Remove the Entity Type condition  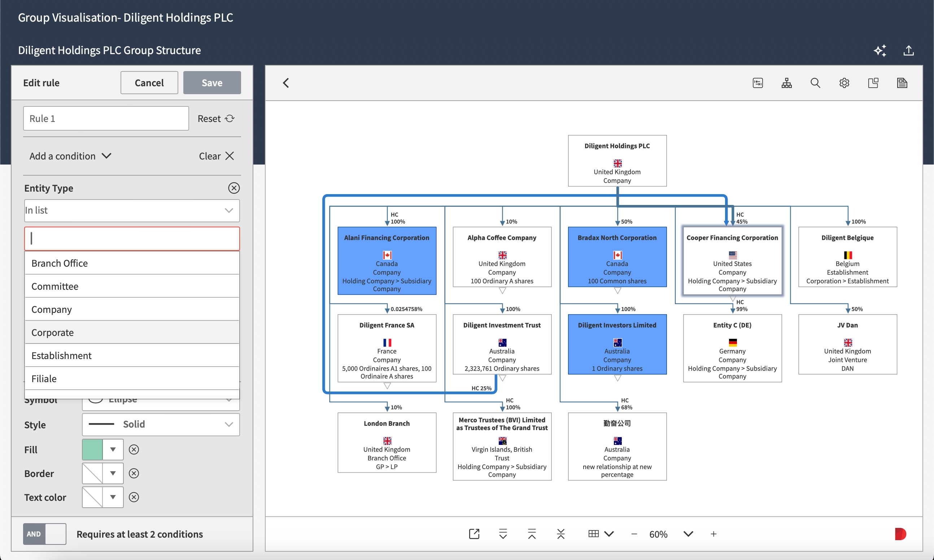(x=234, y=188)
